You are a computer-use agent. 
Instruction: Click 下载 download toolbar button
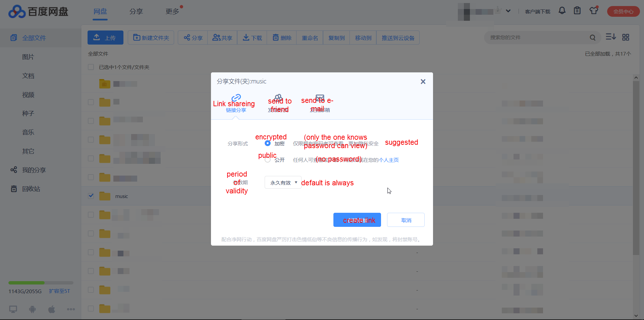tap(252, 38)
